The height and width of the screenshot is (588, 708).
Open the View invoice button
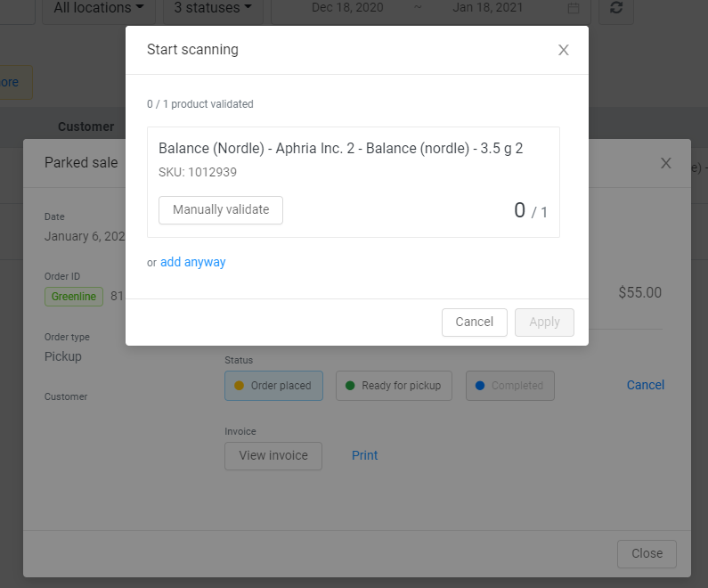[273, 455]
